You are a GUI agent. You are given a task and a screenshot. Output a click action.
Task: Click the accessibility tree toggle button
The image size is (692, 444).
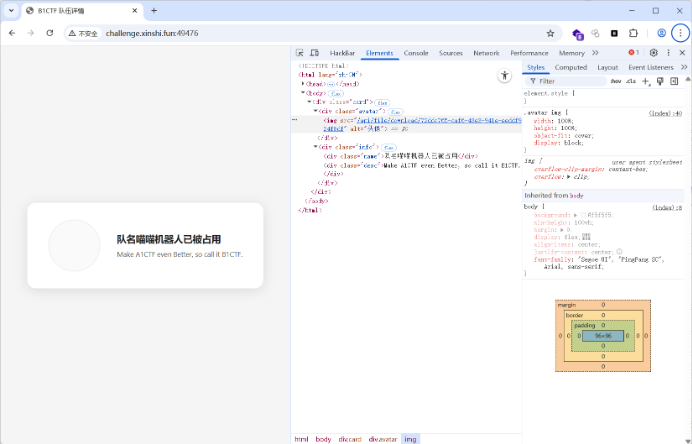point(504,75)
